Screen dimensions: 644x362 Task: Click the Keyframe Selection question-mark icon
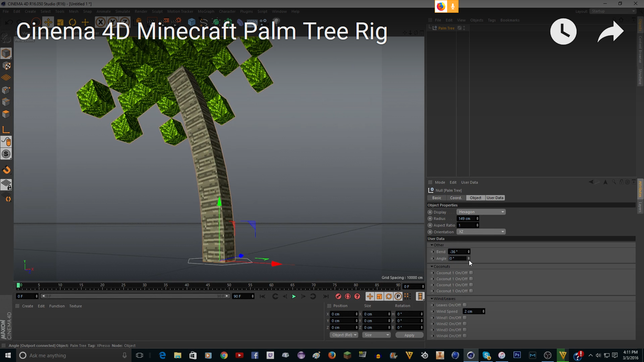pyautogui.click(x=357, y=296)
